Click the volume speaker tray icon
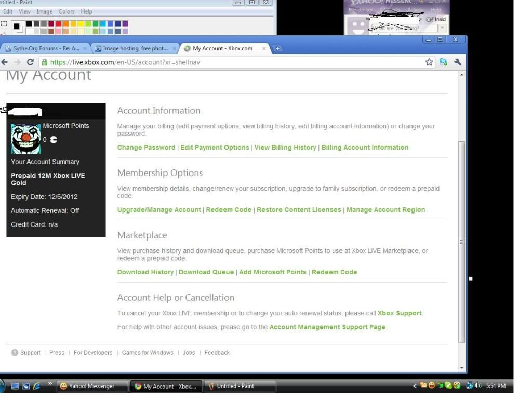 [x=478, y=385]
